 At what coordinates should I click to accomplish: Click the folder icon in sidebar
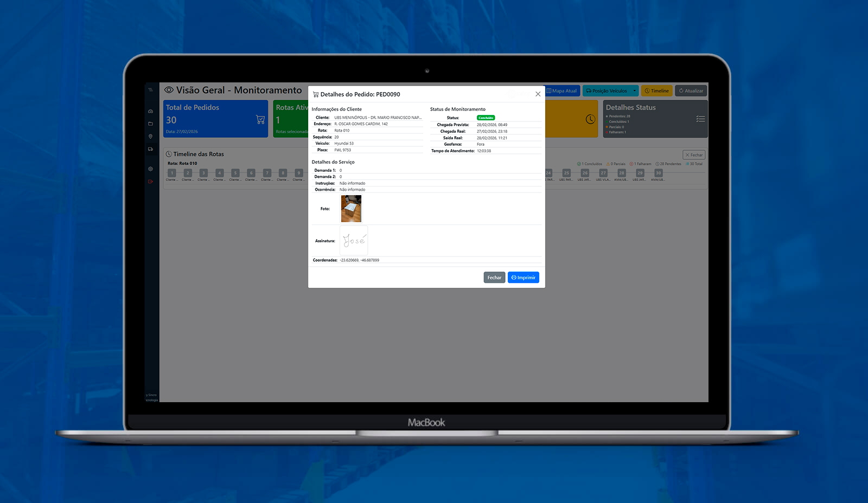point(150,124)
